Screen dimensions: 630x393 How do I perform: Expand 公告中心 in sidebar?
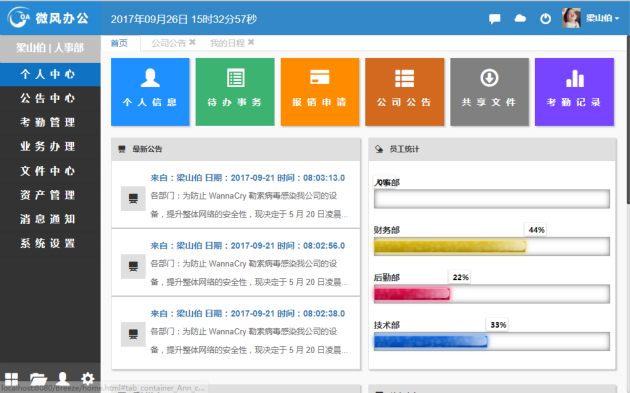50,98
